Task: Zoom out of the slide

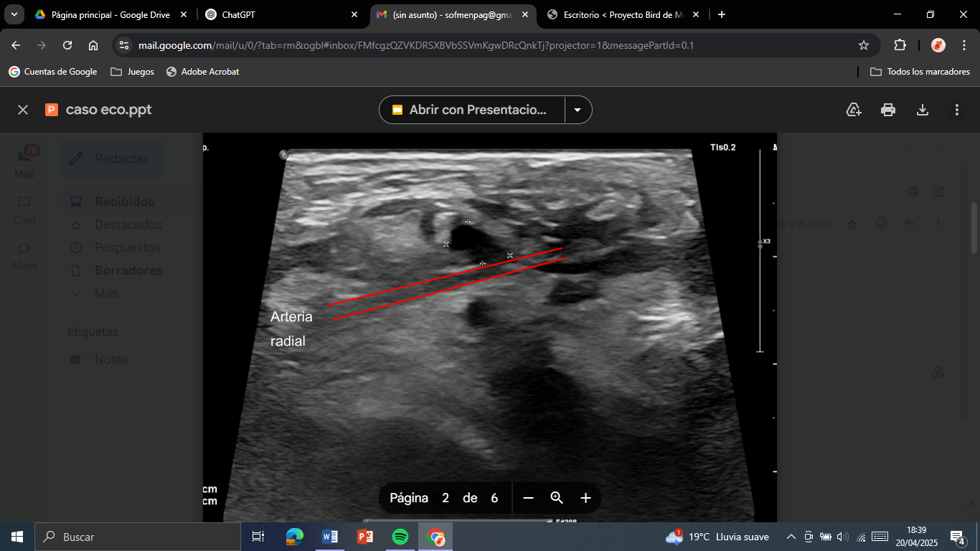Action: pos(529,498)
